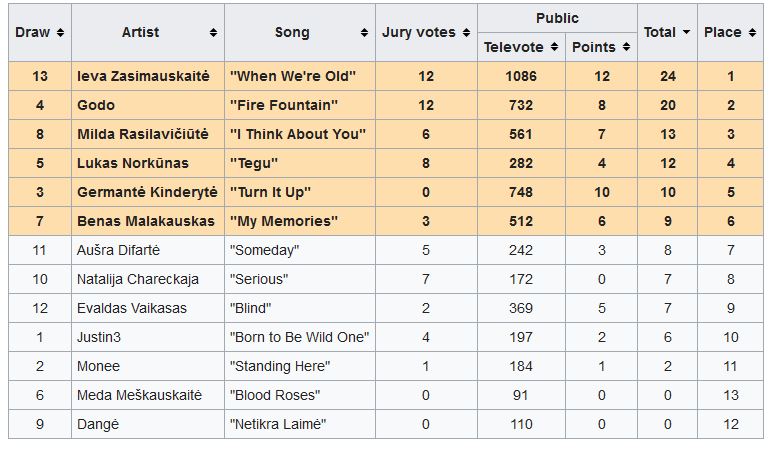Click the "Turn It Up" song cell
Image resolution: width=777 pixels, height=453 pixels.
pyautogui.click(x=270, y=192)
